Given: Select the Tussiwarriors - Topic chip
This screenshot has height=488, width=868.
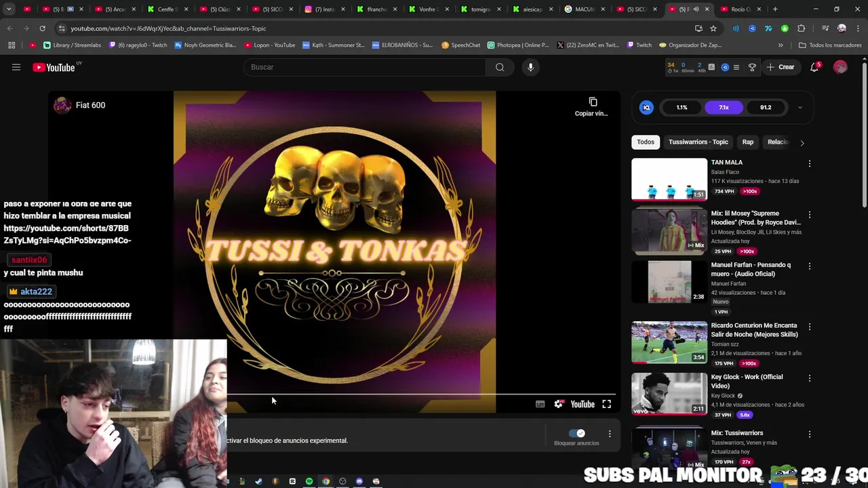Looking at the screenshot, I should (698, 142).
